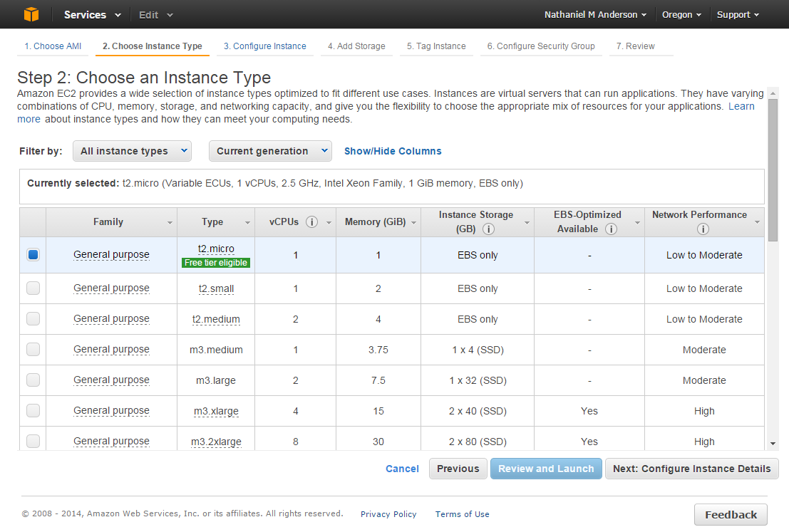789x532 pixels.
Task: Open the Current generation filter dropdown
Action: pos(270,151)
